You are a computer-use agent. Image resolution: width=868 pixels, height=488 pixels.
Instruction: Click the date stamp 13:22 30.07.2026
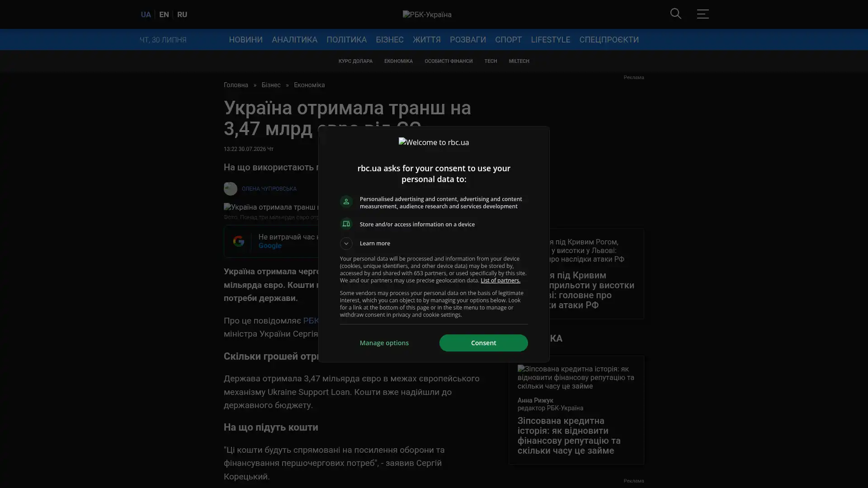coord(249,149)
